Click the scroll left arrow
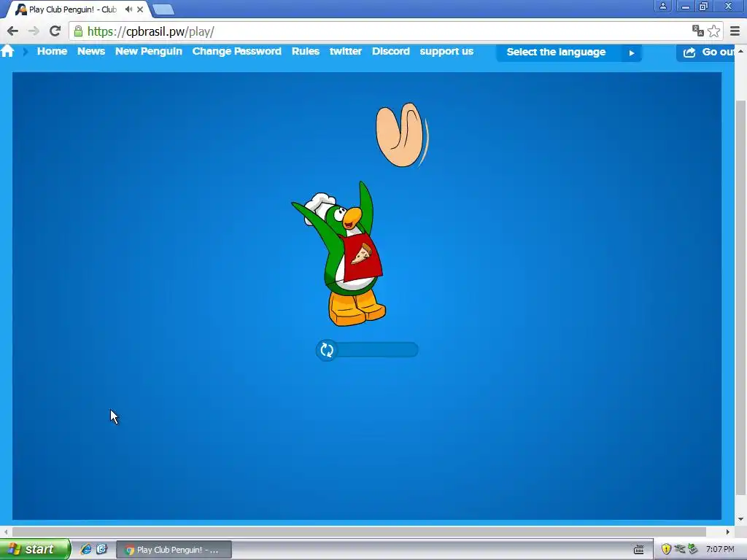This screenshot has height=560, width=747. coord(5,532)
